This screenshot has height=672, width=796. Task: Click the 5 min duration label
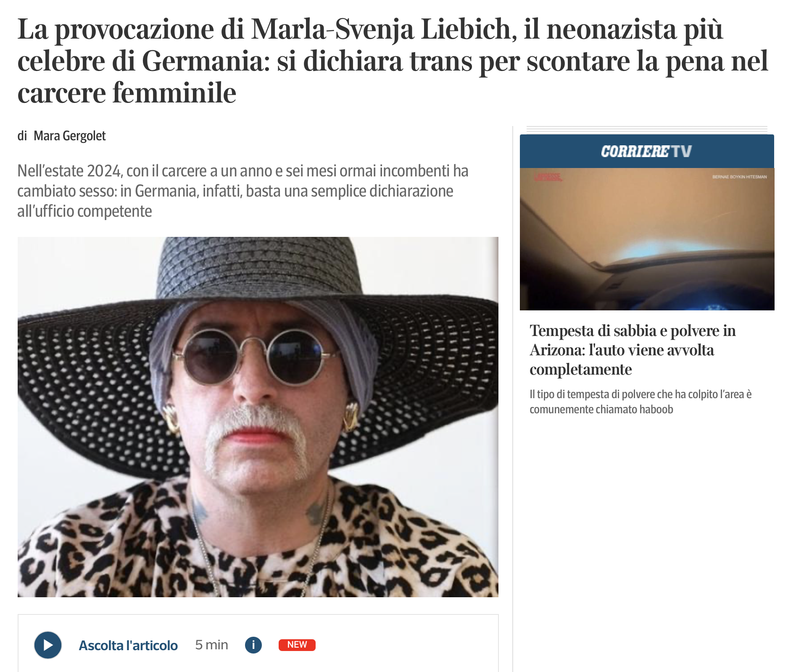(x=211, y=645)
